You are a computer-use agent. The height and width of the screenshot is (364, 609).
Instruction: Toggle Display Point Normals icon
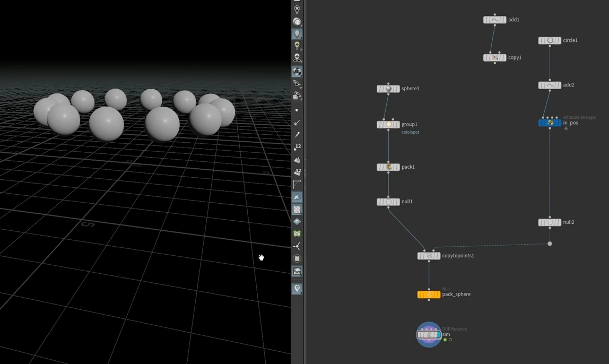pyautogui.click(x=297, y=123)
